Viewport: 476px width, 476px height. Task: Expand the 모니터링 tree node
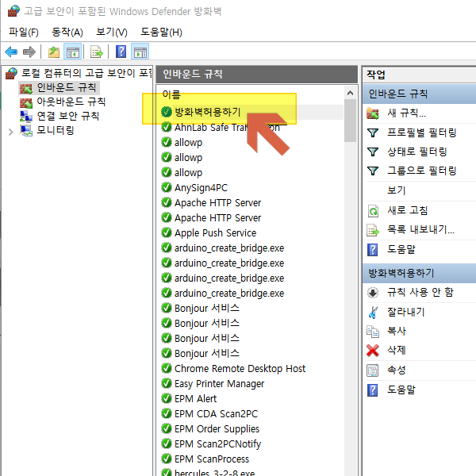click(x=10, y=132)
